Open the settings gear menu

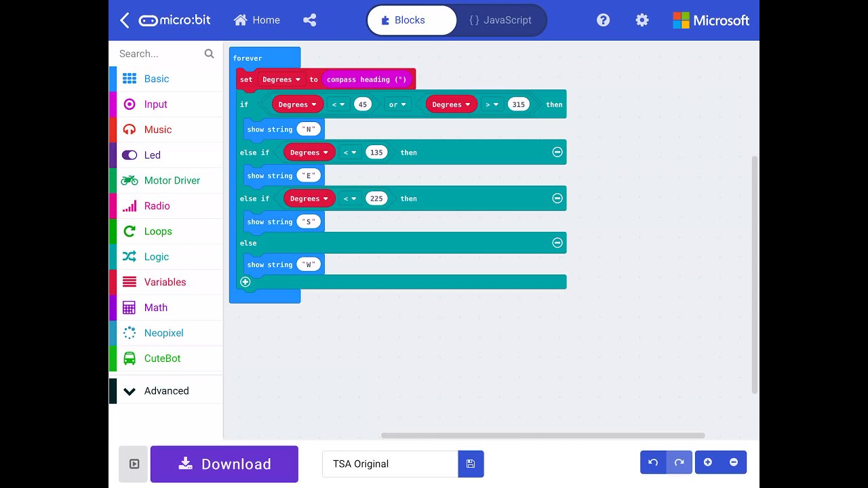point(642,20)
